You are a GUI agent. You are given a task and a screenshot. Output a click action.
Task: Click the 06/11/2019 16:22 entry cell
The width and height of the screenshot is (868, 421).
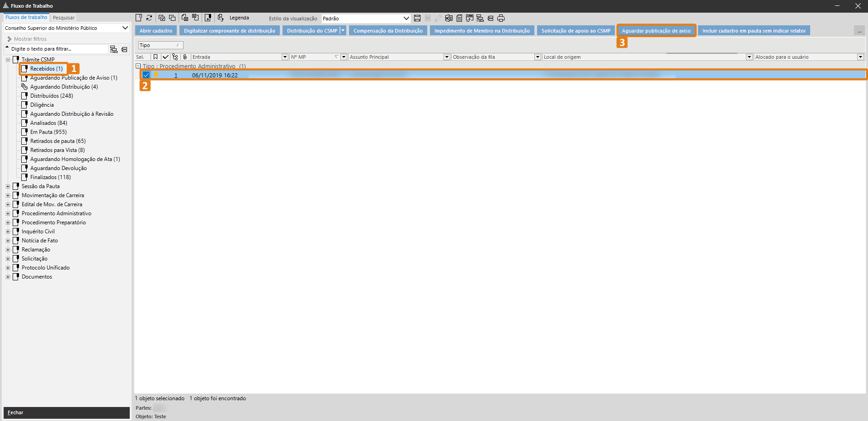point(215,76)
